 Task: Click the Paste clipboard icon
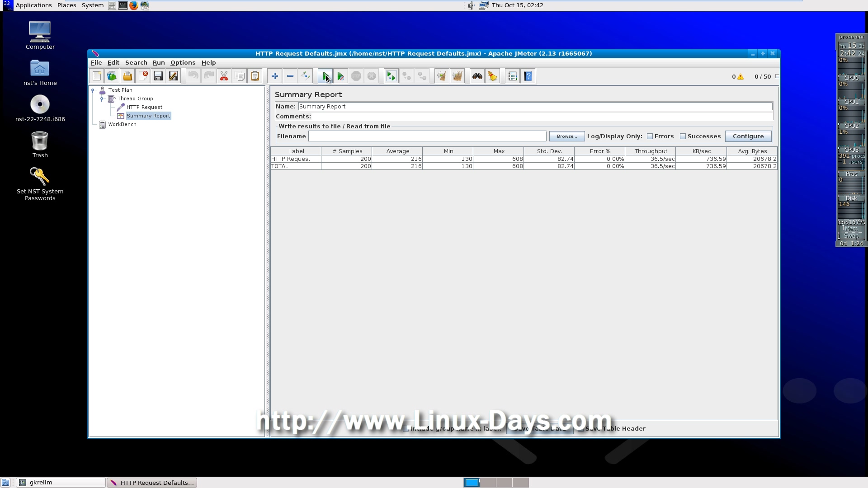click(255, 76)
